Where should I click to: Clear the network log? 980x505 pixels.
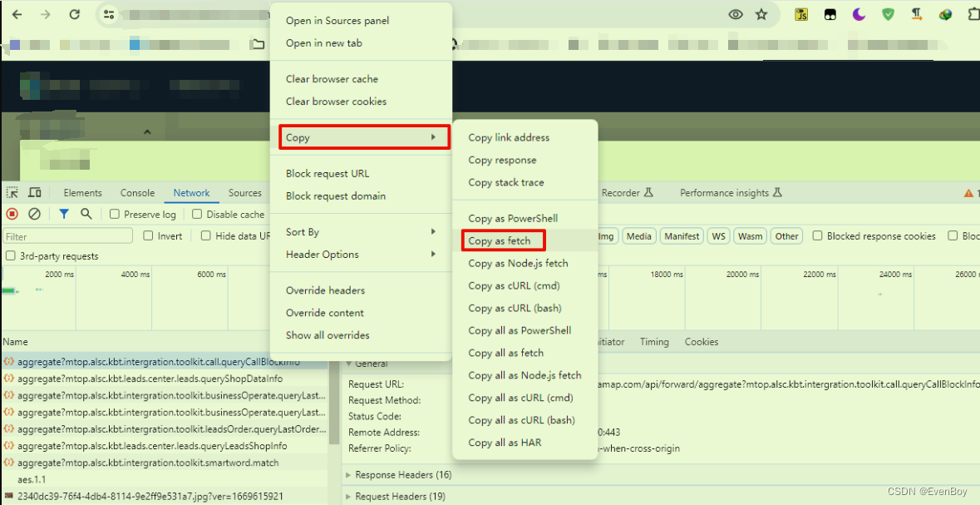[35, 214]
